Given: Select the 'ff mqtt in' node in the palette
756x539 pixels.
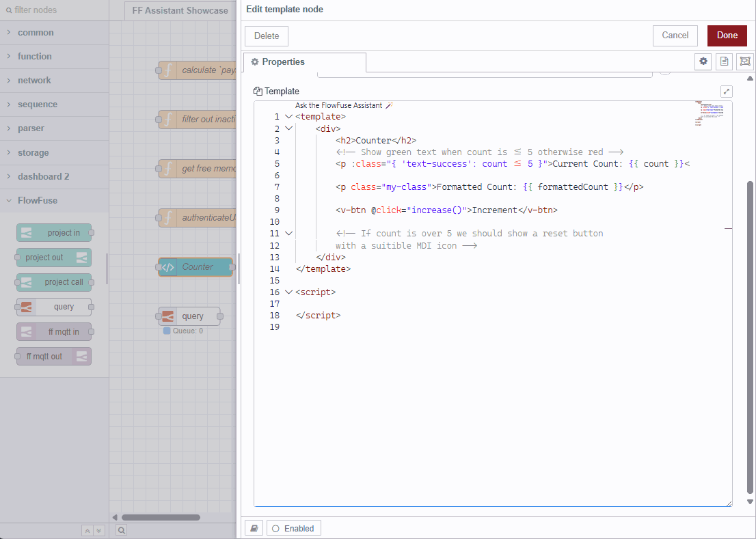Looking at the screenshot, I should pos(54,331).
